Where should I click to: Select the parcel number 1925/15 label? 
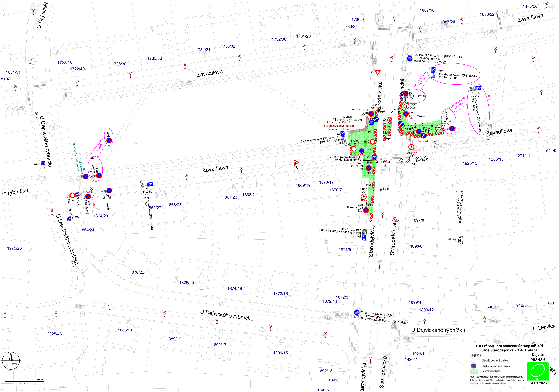470,163
